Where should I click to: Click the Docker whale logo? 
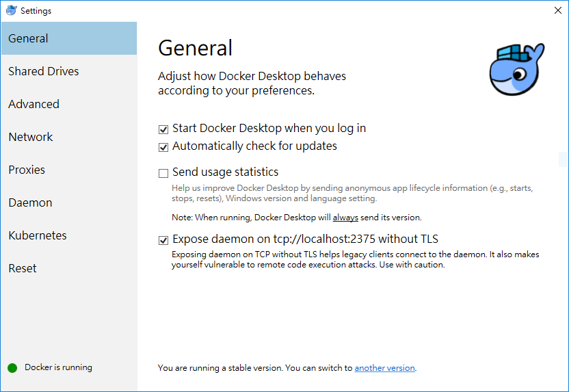pyautogui.click(x=517, y=69)
